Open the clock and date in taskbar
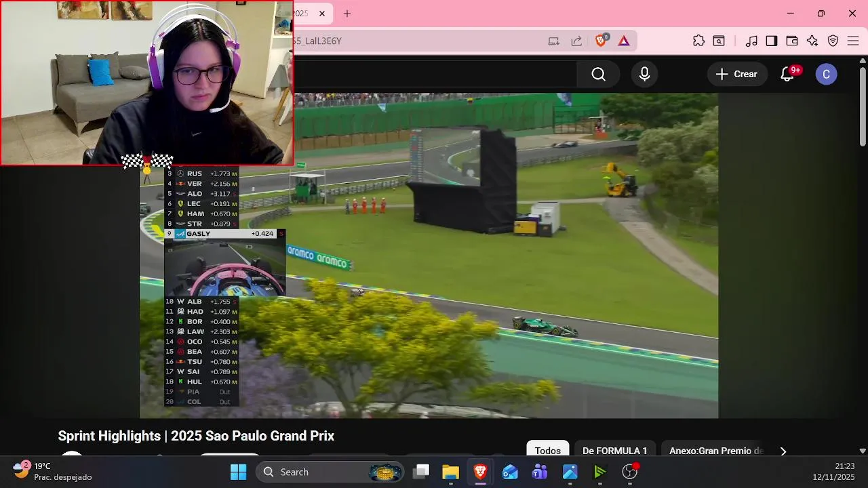868x488 pixels. (x=835, y=472)
